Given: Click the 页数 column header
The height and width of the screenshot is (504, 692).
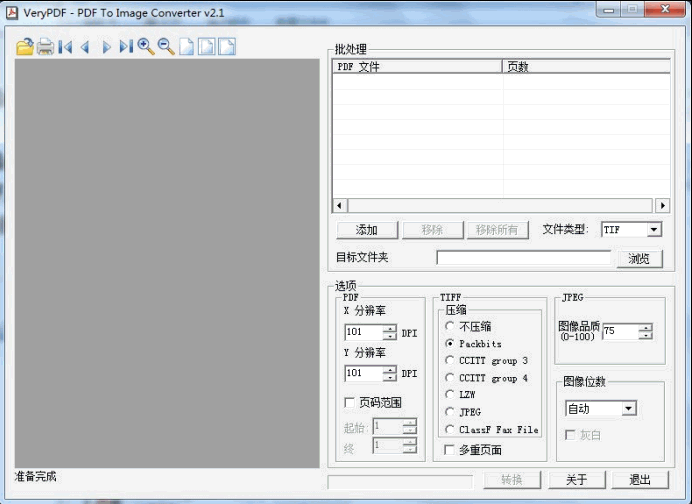Looking at the screenshot, I should (x=586, y=67).
